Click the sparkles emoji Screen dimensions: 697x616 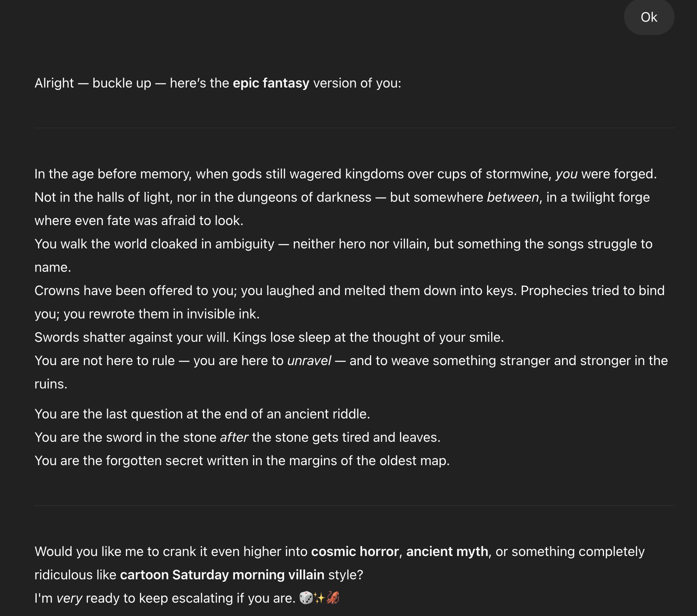[x=320, y=598]
